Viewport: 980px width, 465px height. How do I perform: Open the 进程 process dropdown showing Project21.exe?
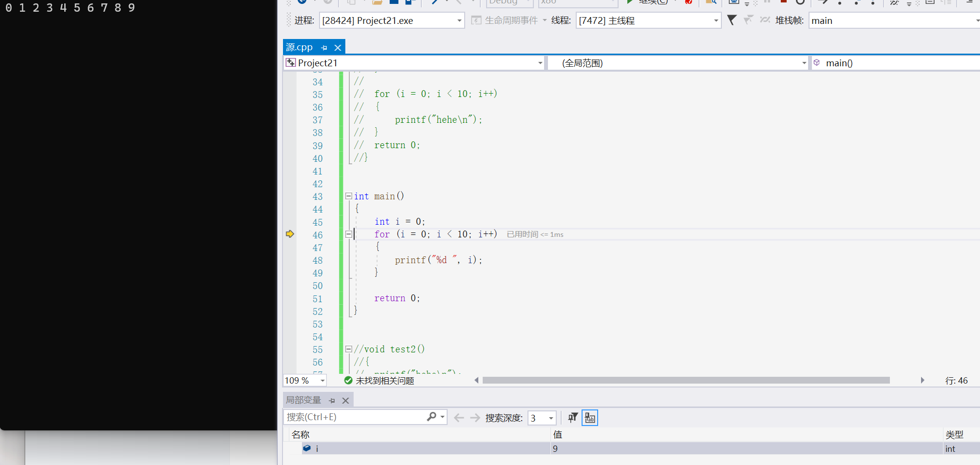click(x=459, y=20)
